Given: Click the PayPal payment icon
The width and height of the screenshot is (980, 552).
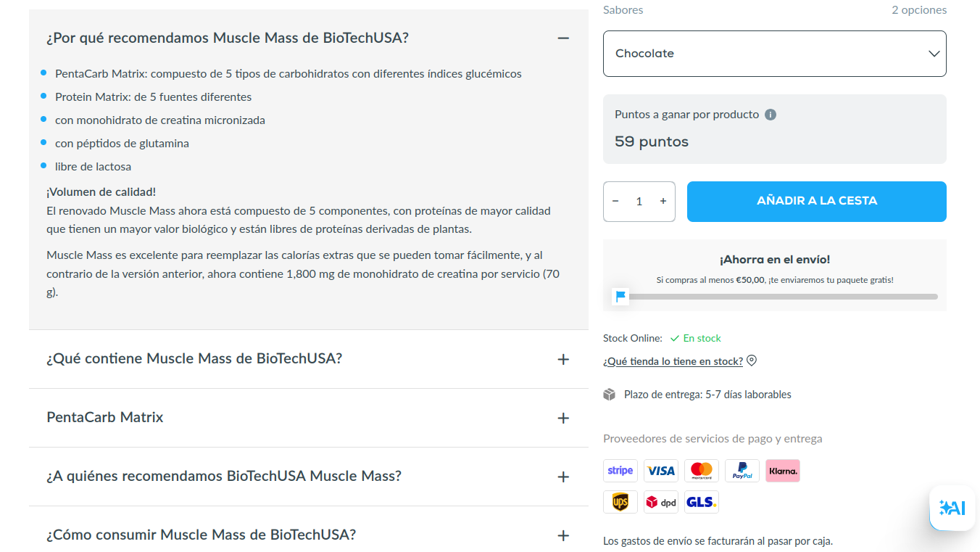Looking at the screenshot, I should coord(742,471).
